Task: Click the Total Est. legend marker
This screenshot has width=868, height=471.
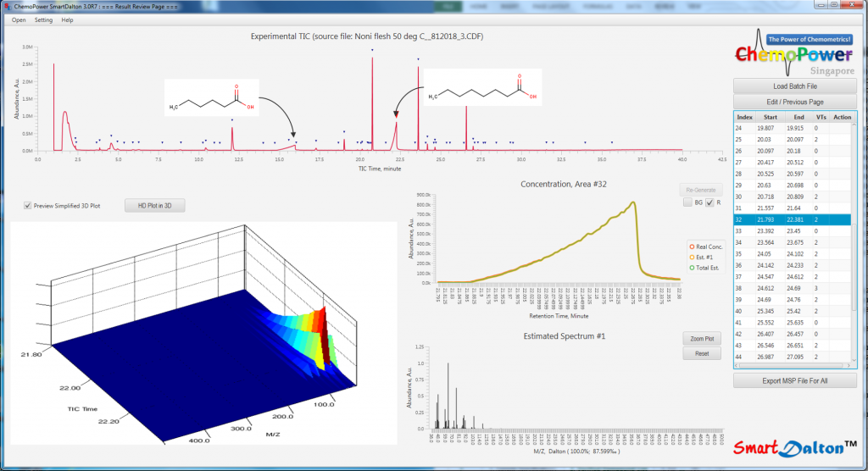Action: pos(691,268)
